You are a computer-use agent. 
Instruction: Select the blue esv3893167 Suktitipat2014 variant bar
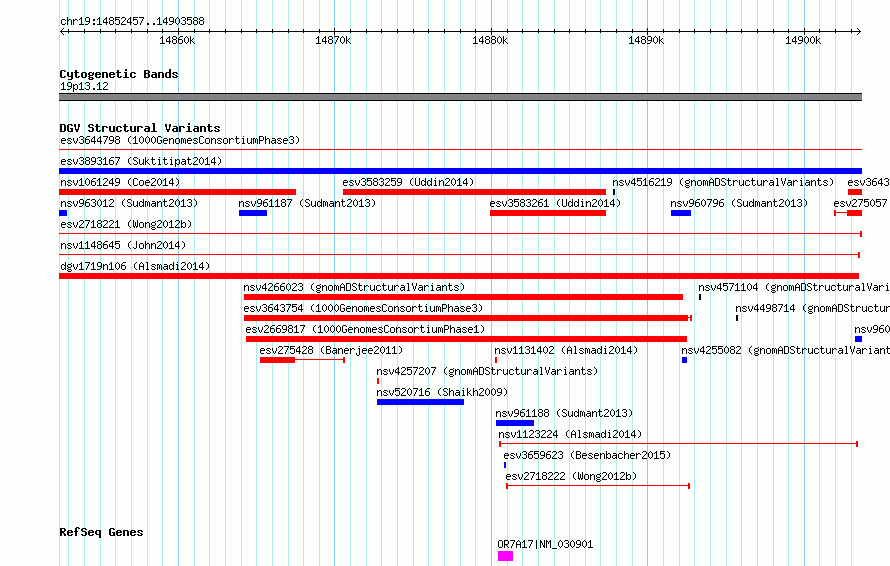coord(460,171)
